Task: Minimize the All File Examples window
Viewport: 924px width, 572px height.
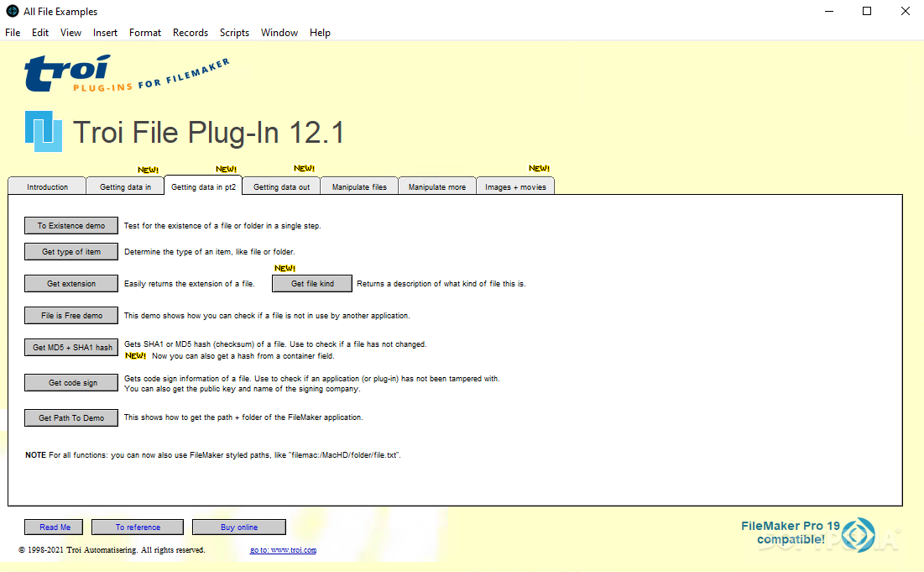Action: click(x=829, y=11)
